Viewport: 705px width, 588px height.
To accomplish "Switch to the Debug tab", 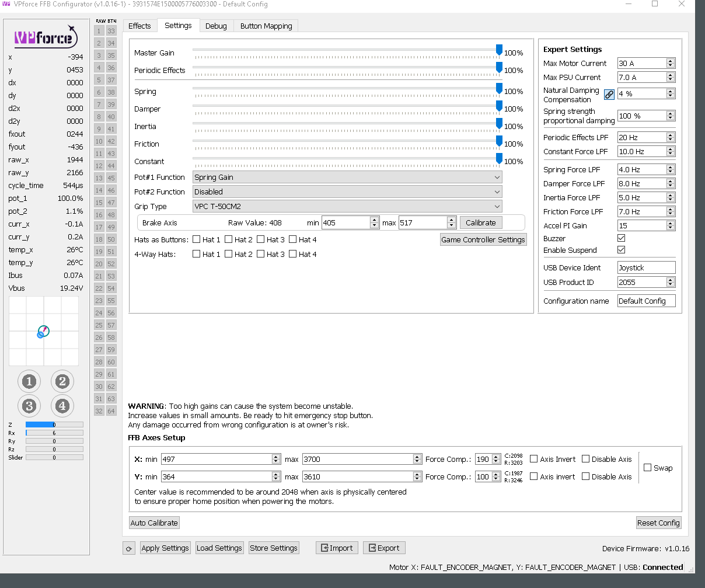I will [216, 26].
